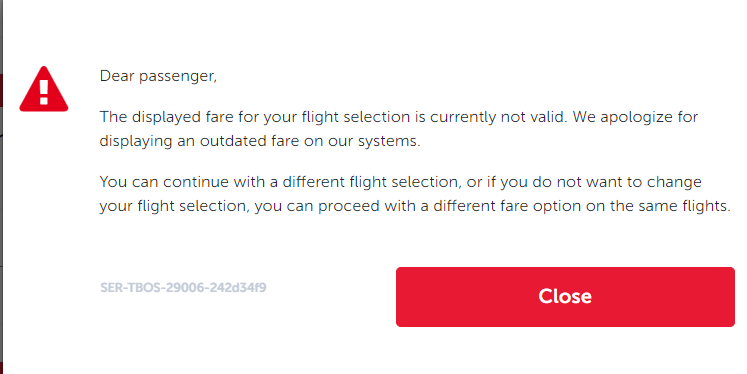The width and height of the screenshot is (747, 374).
Task: Click the white exclamation mark inside the triangle
Action: coord(44,92)
